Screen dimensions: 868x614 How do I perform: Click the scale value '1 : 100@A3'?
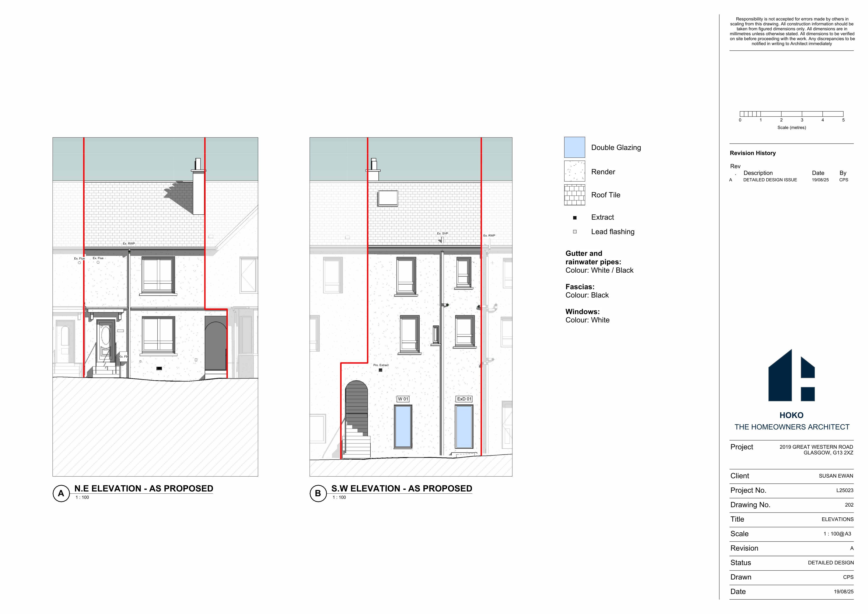pos(837,534)
